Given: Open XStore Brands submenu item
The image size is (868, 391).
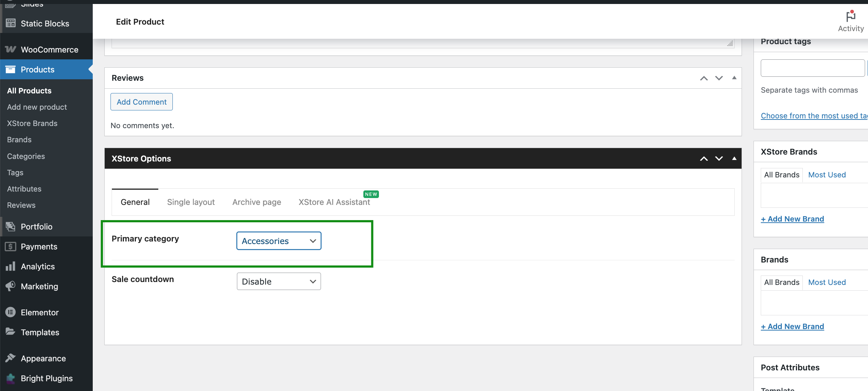Looking at the screenshot, I should pos(32,123).
